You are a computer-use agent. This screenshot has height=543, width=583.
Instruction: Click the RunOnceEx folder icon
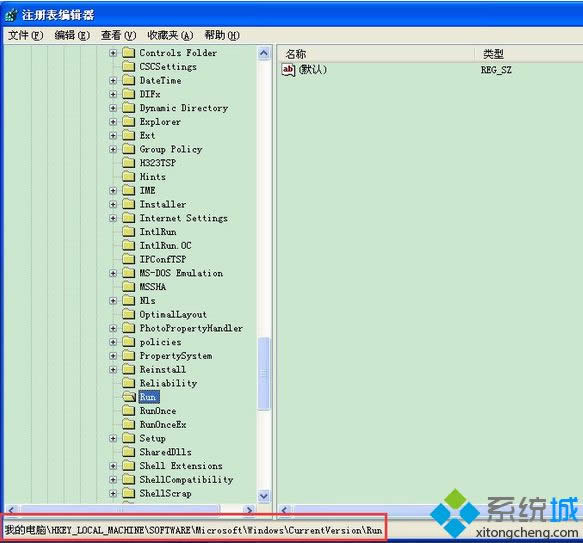[x=129, y=424]
